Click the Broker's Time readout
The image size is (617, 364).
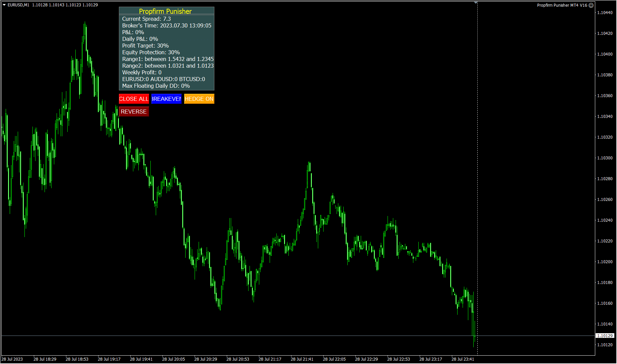coord(166,25)
